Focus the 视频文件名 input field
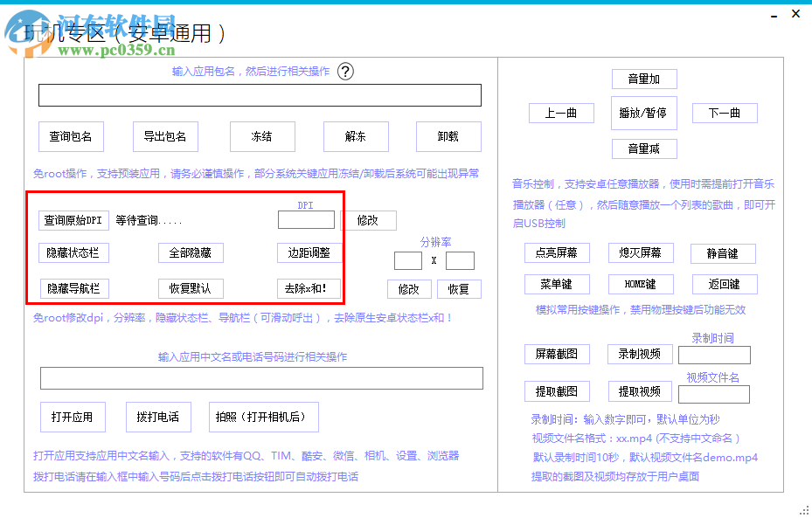The height and width of the screenshot is (518, 812). [713, 394]
